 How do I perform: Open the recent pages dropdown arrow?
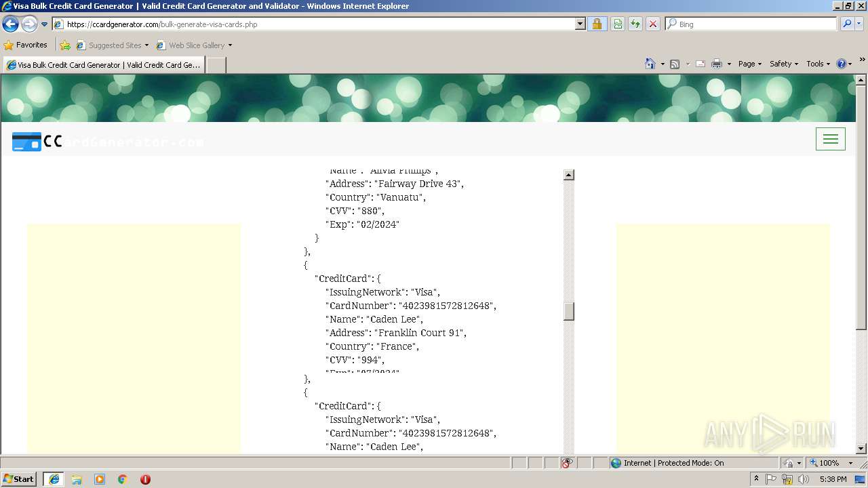click(x=45, y=24)
